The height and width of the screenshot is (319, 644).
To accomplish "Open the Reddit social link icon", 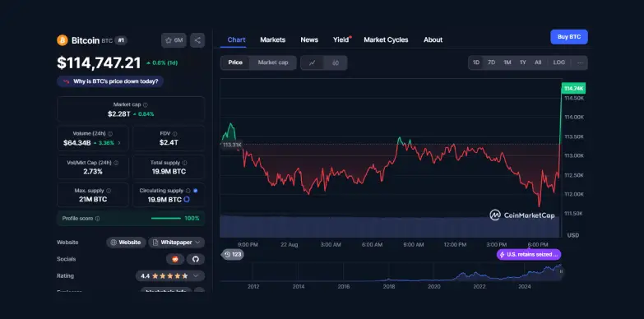I will [175, 259].
